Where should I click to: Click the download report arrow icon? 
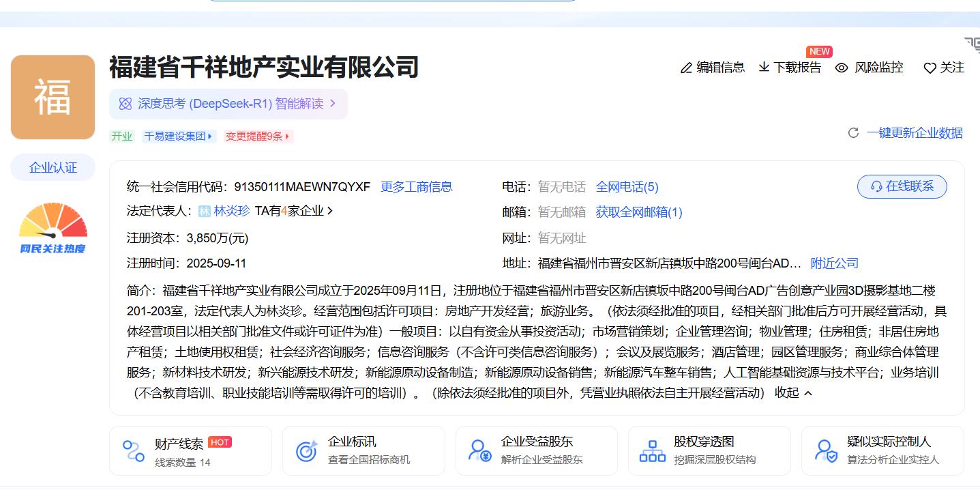tap(764, 67)
